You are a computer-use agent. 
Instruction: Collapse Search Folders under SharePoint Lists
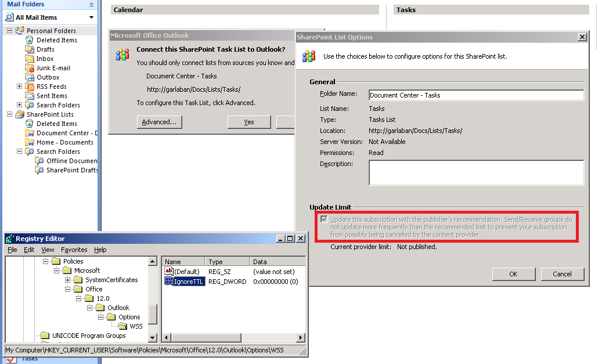[x=19, y=152]
